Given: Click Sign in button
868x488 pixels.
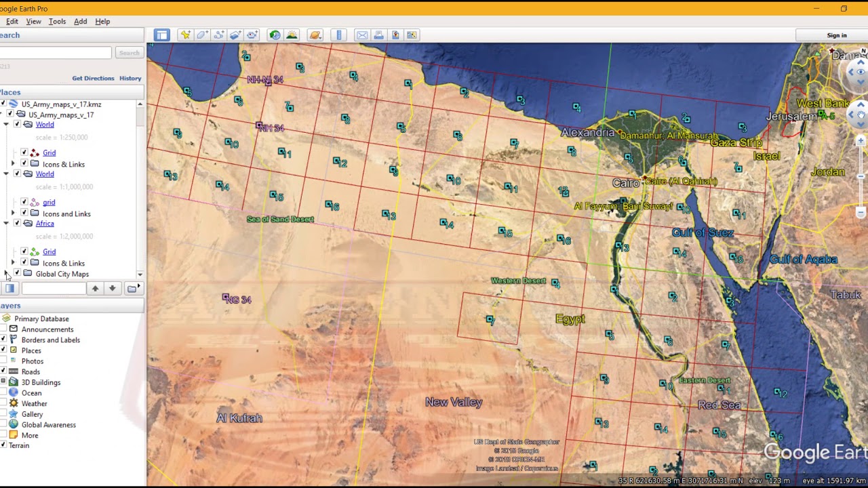Looking at the screenshot, I should [x=837, y=35].
